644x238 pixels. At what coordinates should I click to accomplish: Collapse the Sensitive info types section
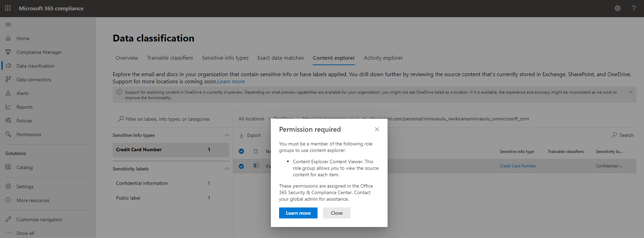coord(227,135)
